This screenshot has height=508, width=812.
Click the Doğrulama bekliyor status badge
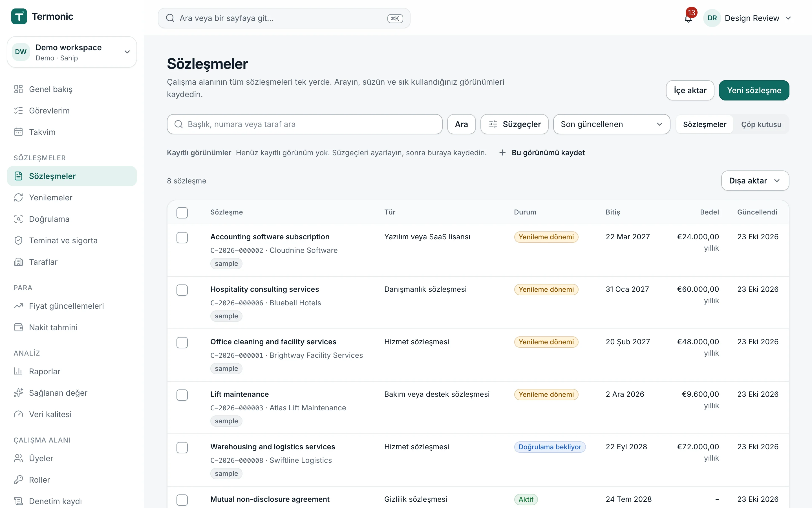[550, 447]
